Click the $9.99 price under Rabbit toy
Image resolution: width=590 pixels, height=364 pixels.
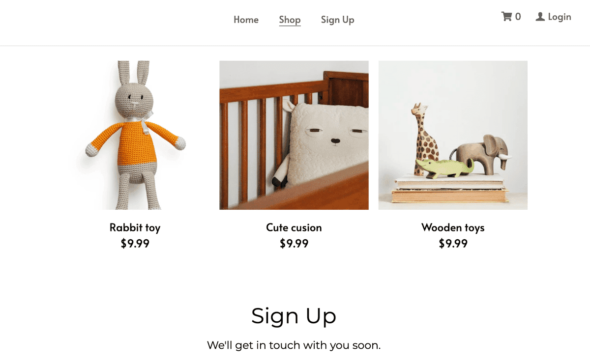click(x=135, y=244)
